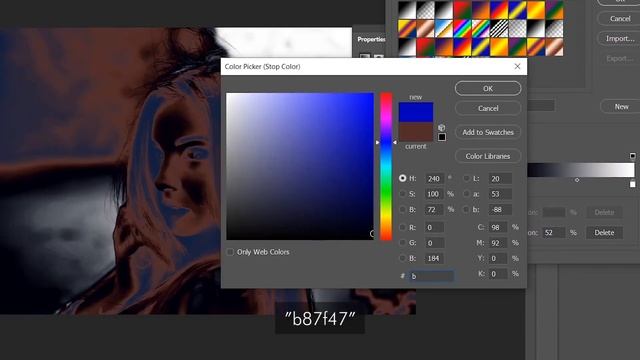Click the current brown color swatch
Screen dimensions: 640x360
click(x=416, y=132)
